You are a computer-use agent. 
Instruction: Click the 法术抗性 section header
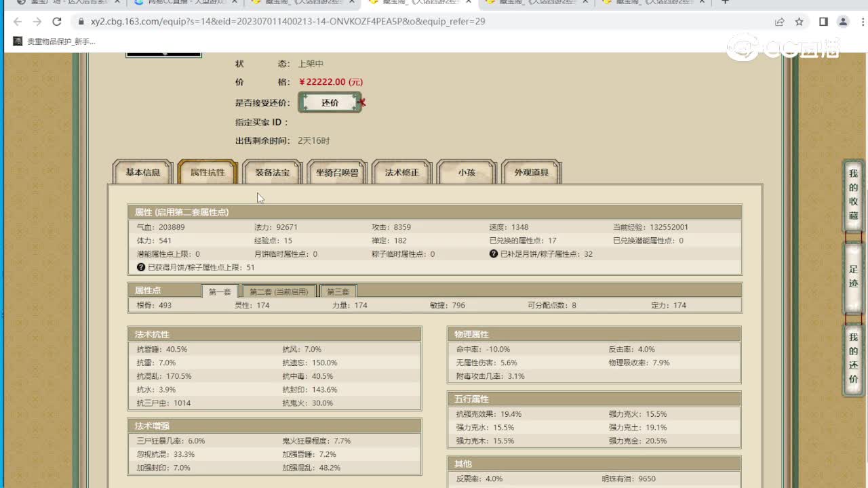[275, 334]
